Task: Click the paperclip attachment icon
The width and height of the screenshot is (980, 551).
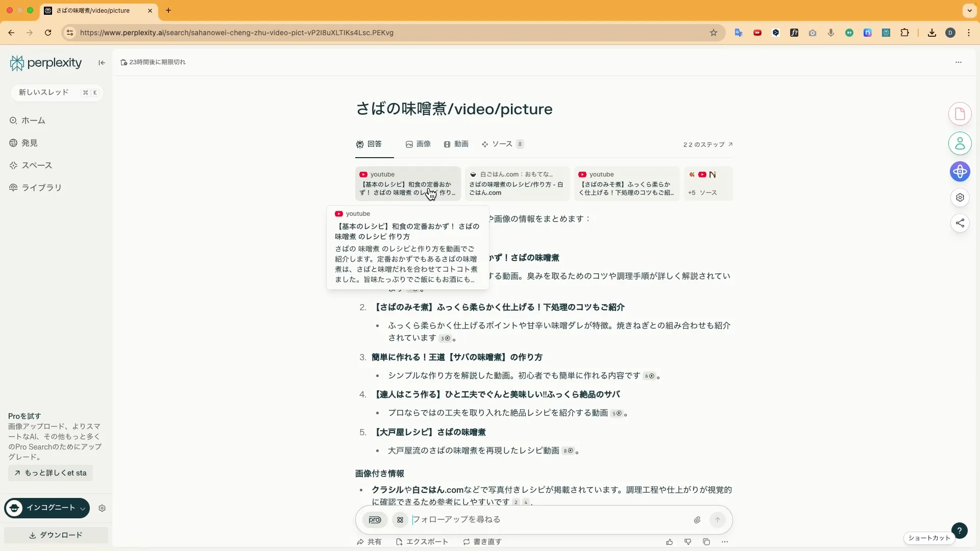Action: pos(697,520)
